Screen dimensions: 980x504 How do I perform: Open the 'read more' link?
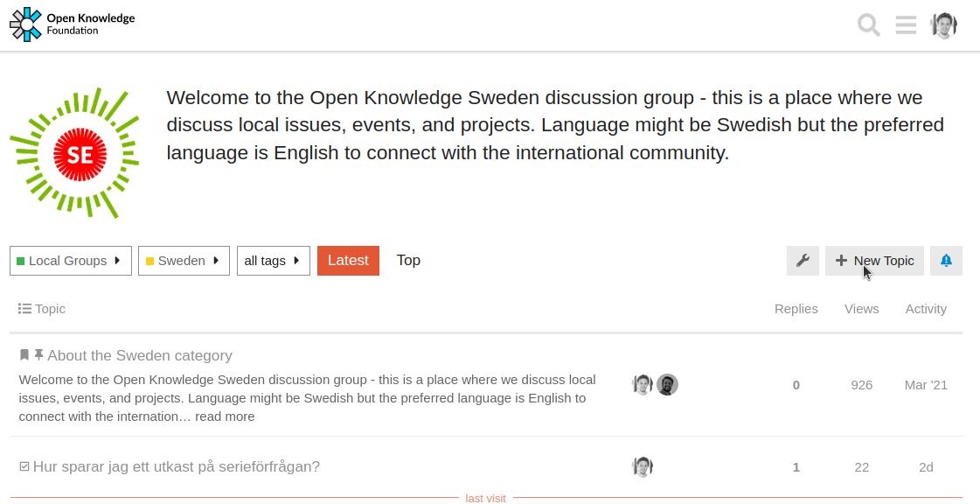point(225,416)
